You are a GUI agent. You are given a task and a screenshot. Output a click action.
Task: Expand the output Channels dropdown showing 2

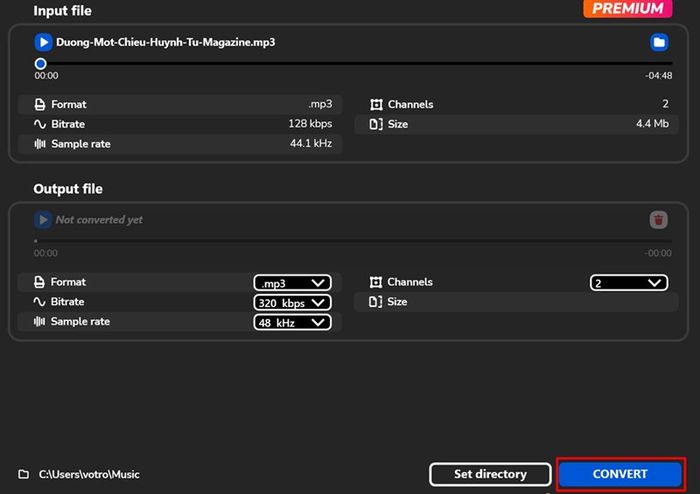(629, 283)
